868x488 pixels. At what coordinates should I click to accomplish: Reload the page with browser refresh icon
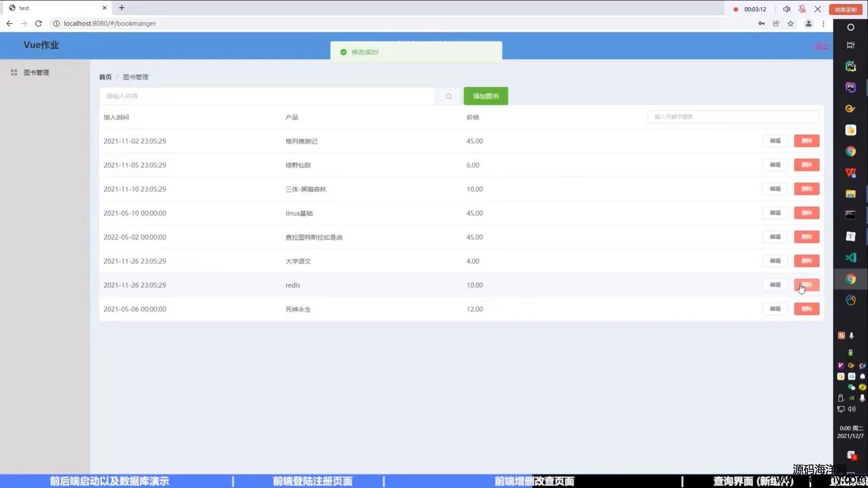(38, 24)
